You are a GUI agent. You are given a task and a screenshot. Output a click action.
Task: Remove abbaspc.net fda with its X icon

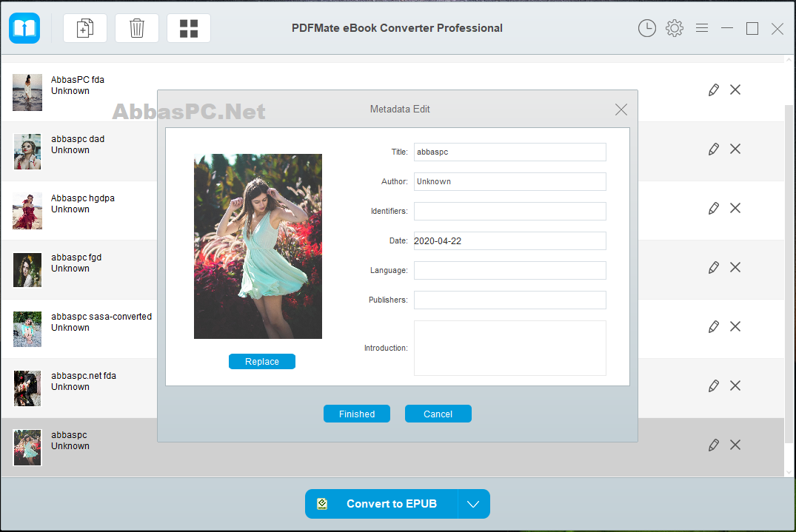[x=735, y=386]
